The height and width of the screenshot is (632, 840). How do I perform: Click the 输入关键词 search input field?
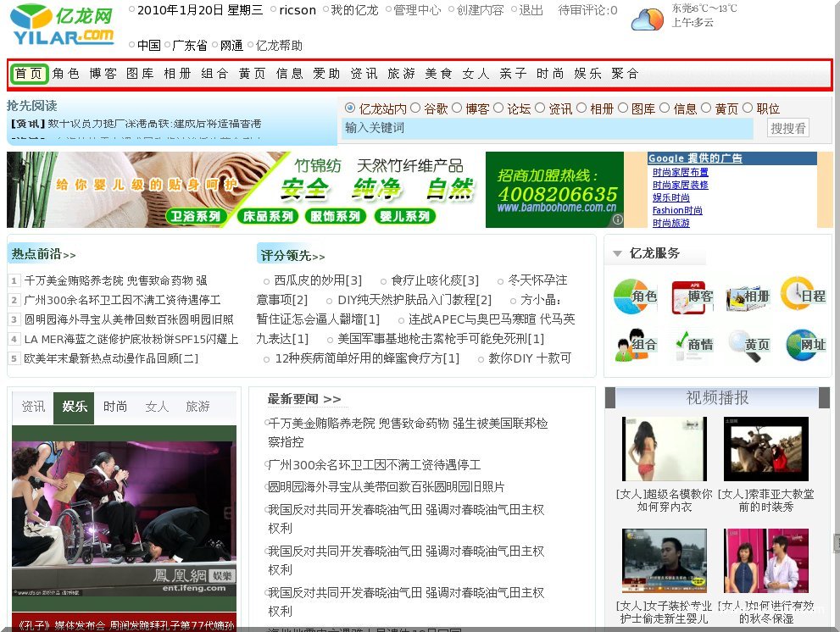(547, 128)
